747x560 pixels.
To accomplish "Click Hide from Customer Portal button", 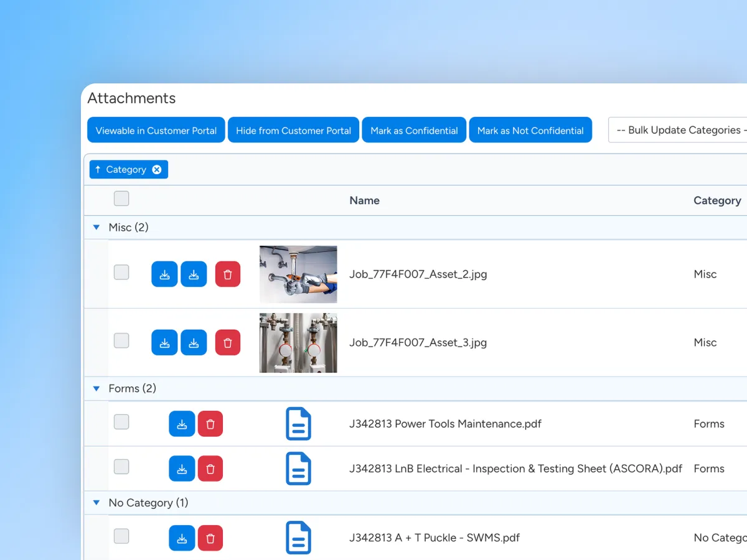I will pyautogui.click(x=294, y=130).
